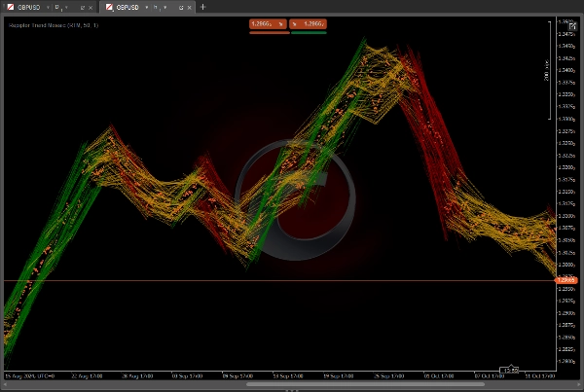
Task: Close the first GBPUSD chart tab
Action: click(91, 8)
